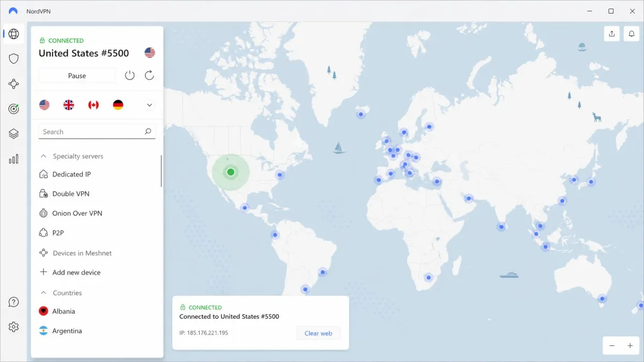The width and height of the screenshot is (644, 362).
Task: Open Meshnet icon in left sidebar
Action: point(14,84)
